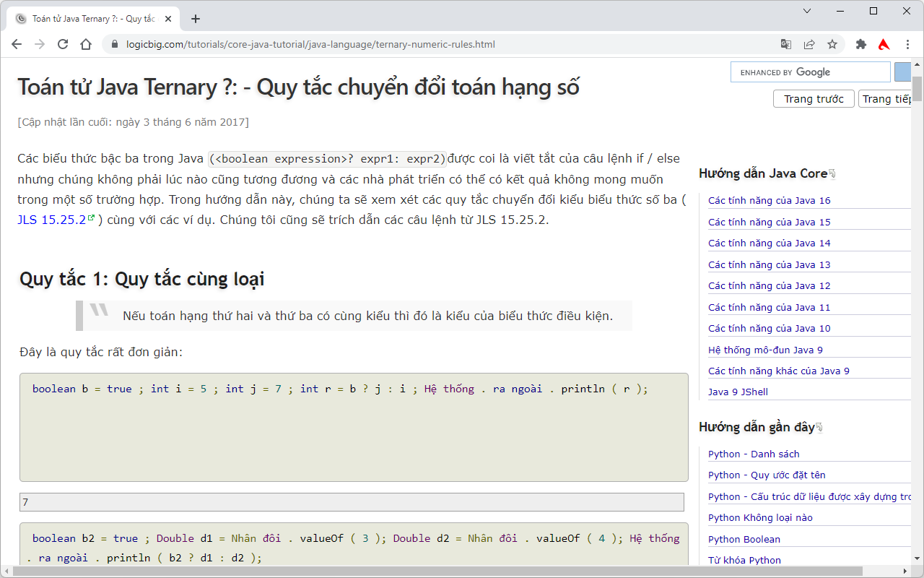Open Các tính năng của Java 12

pyautogui.click(x=770, y=286)
